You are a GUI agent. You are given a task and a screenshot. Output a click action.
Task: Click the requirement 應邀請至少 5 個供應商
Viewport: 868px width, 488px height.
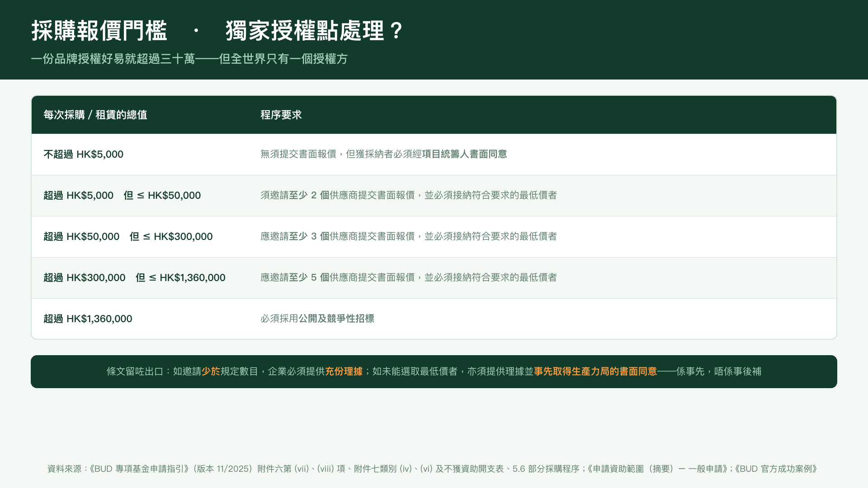click(409, 277)
